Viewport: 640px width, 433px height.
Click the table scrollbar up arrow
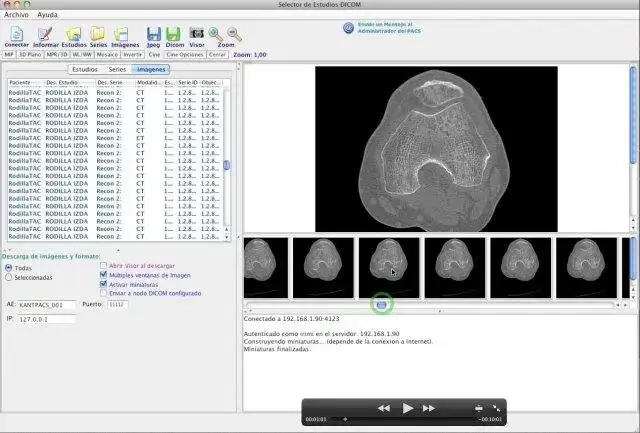coord(227,230)
